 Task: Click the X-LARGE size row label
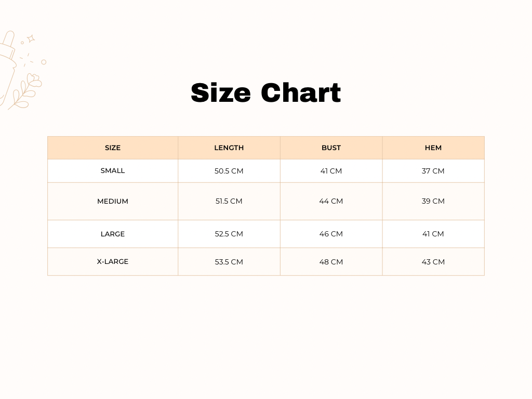(x=113, y=261)
